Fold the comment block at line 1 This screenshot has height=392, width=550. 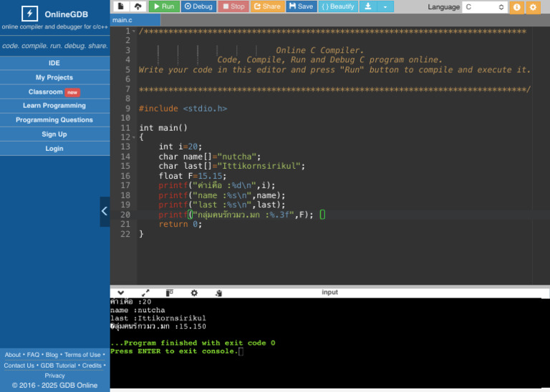134,31
